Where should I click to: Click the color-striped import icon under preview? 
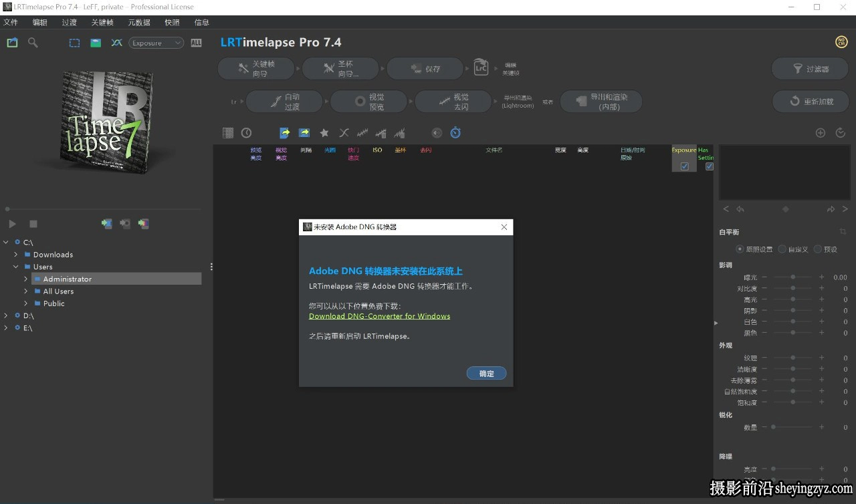[x=144, y=224]
